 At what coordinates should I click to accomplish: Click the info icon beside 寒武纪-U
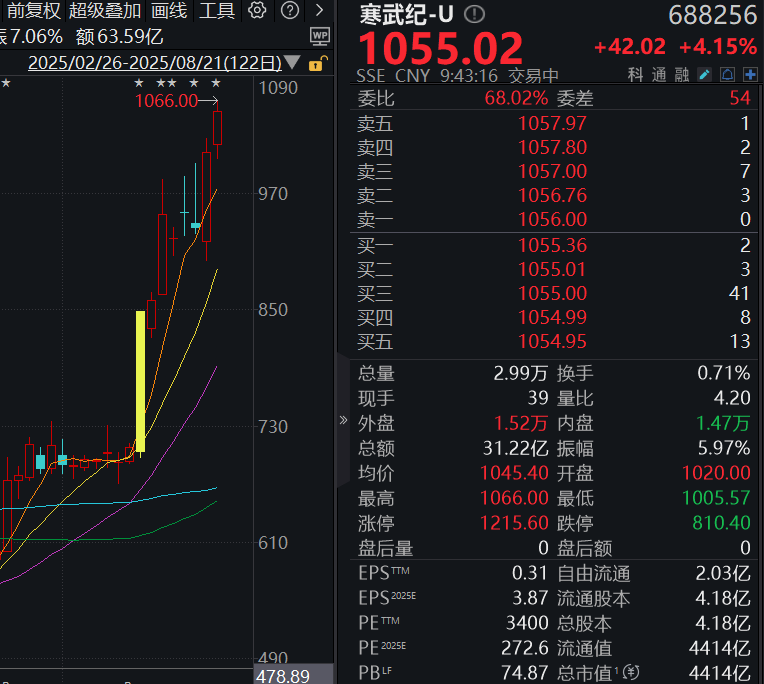pyautogui.click(x=474, y=15)
